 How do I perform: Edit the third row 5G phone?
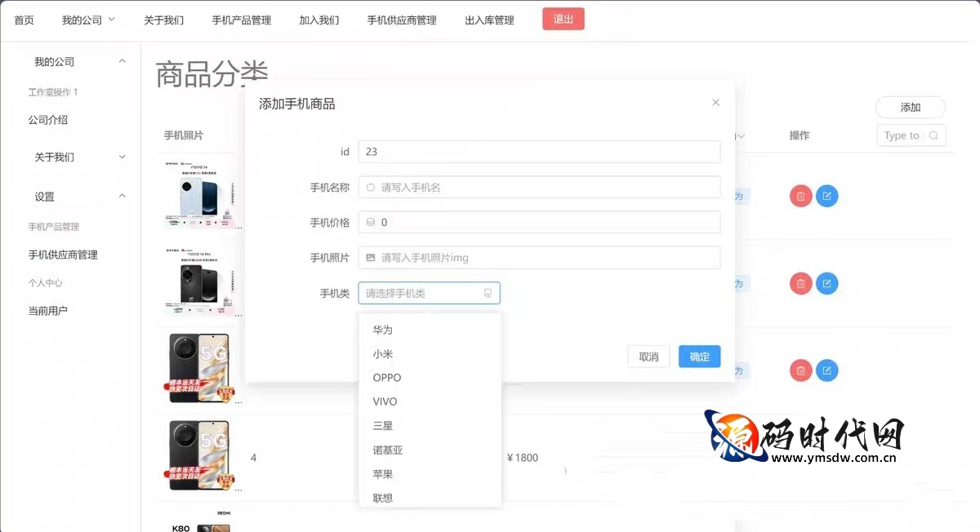(827, 370)
